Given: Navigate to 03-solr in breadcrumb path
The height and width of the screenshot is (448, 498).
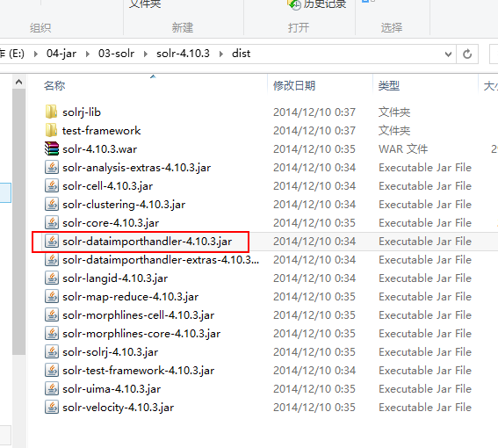Looking at the screenshot, I should 116,54.
